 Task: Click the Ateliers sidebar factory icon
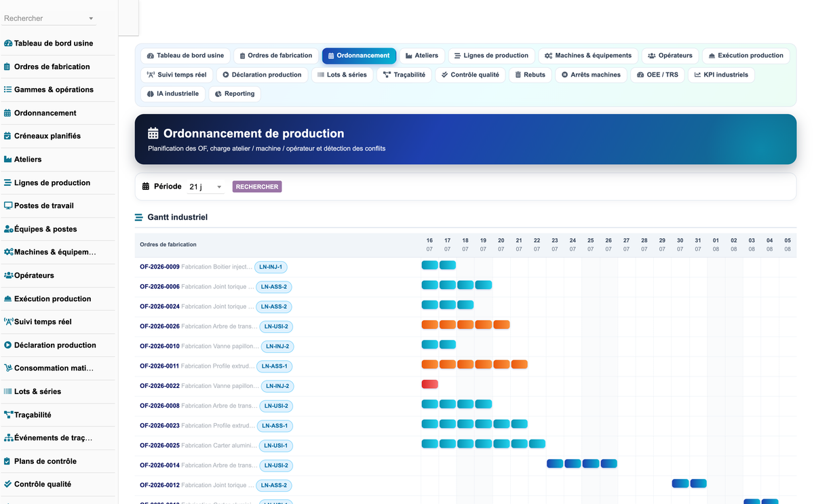click(8, 159)
